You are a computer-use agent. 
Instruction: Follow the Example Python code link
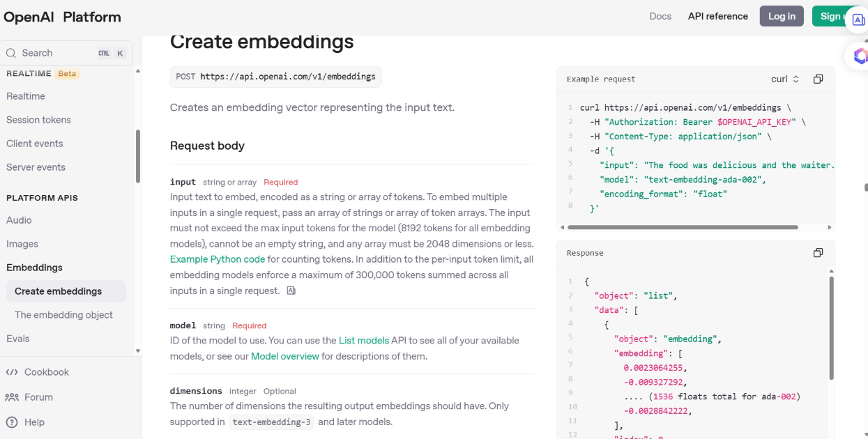tap(218, 259)
